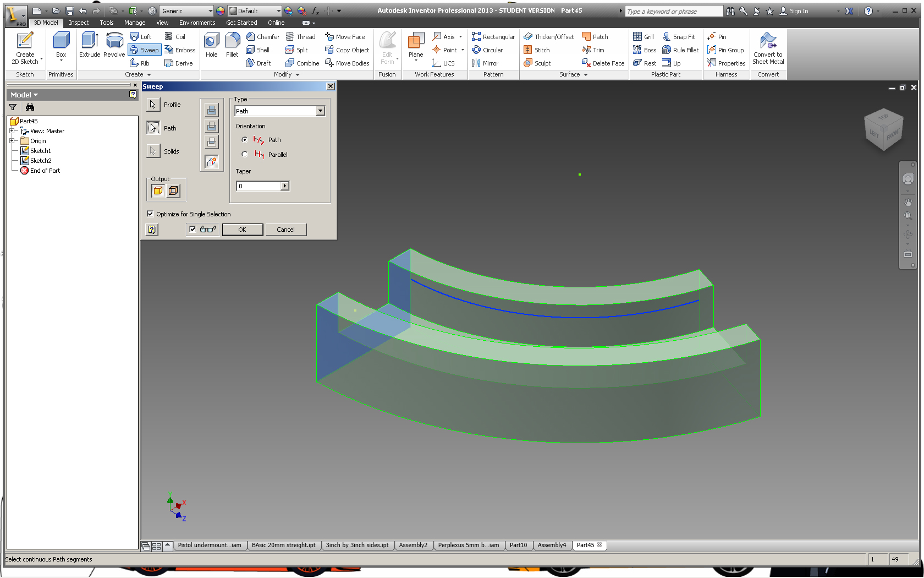Select the Extrude tool
Image resolution: width=924 pixels, height=578 pixels.
click(x=90, y=45)
